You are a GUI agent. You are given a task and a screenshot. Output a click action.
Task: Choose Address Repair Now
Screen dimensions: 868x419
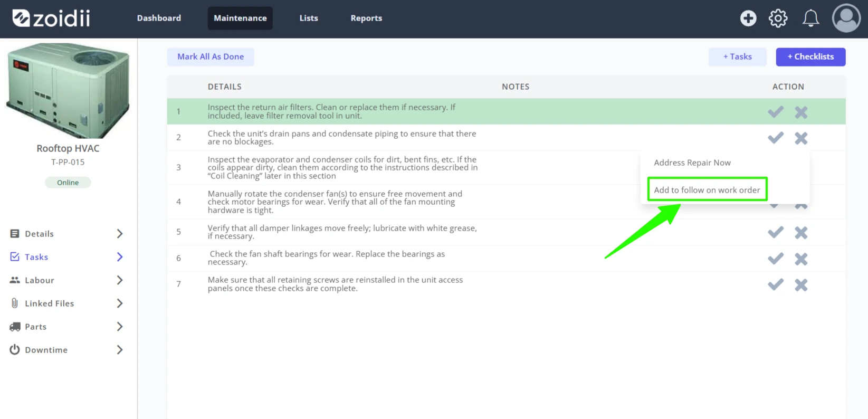(692, 163)
